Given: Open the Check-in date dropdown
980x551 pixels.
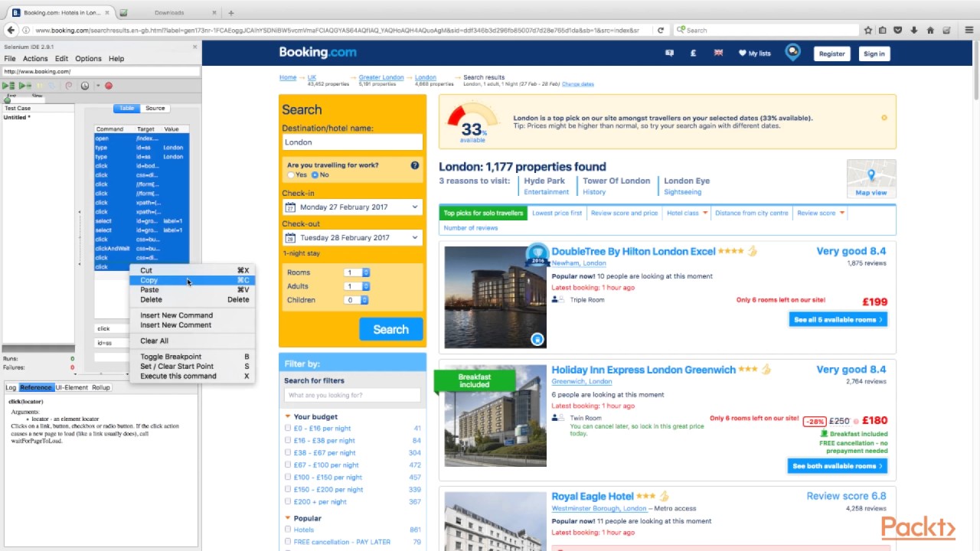Looking at the screenshot, I should coord(352,207).
